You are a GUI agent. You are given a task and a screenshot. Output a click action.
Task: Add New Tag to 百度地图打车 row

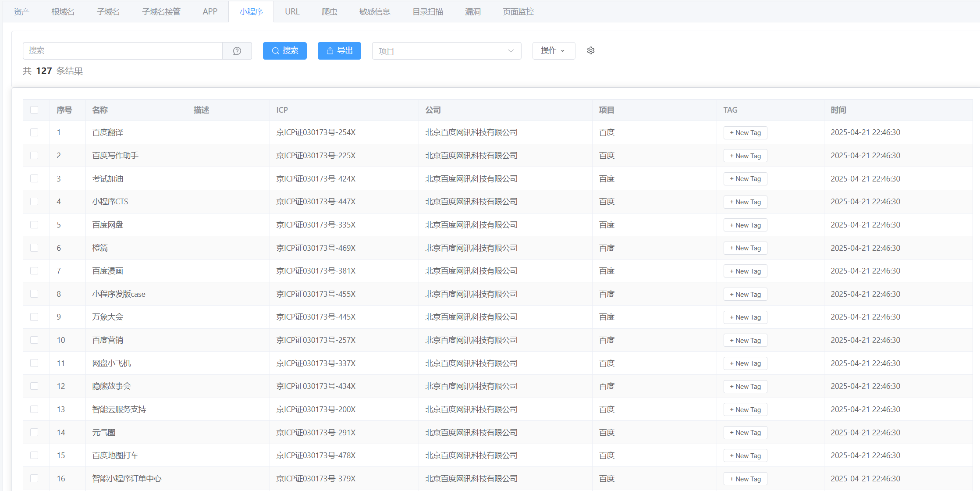tap(745, 456)
